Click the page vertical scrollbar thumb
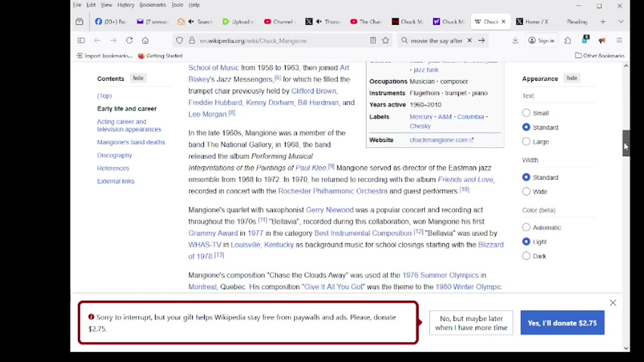The width and height of the screenshot is (644, 362). pyautogui.click(x=626, y=143)
